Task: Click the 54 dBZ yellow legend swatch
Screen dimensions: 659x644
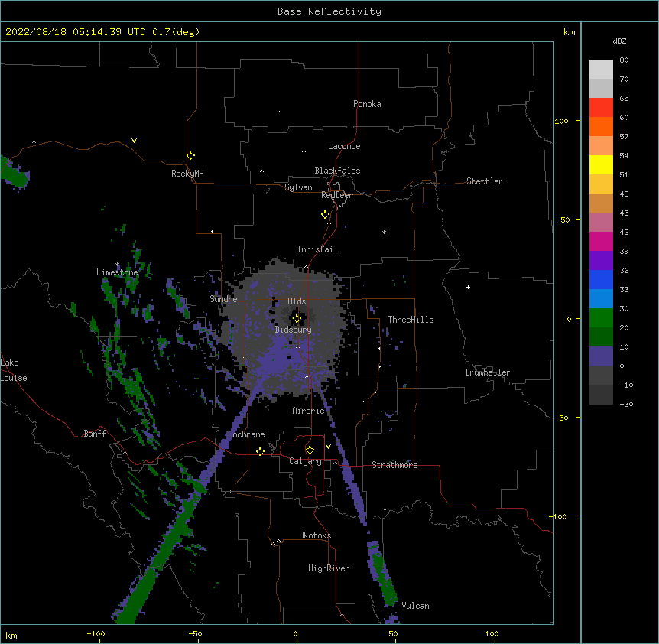Action: [601, 164]
